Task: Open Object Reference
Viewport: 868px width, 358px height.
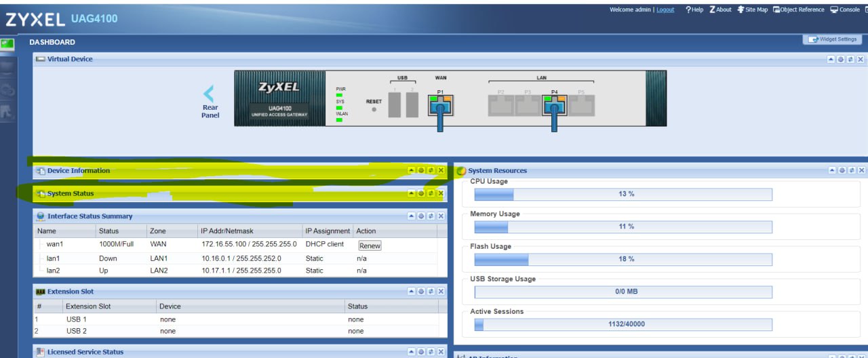Action: point(799,9)
